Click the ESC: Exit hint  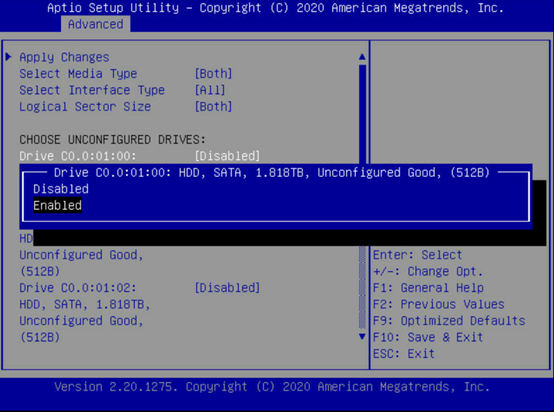click(403, 354)
